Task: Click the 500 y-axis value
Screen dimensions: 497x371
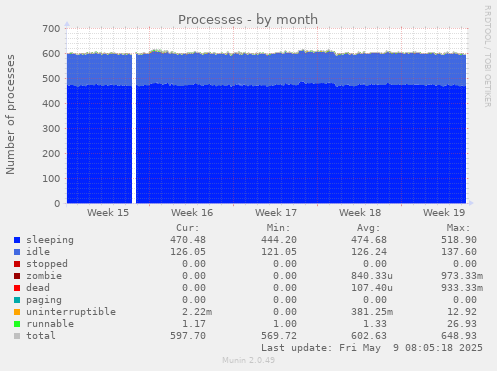Action: point(51,79)
